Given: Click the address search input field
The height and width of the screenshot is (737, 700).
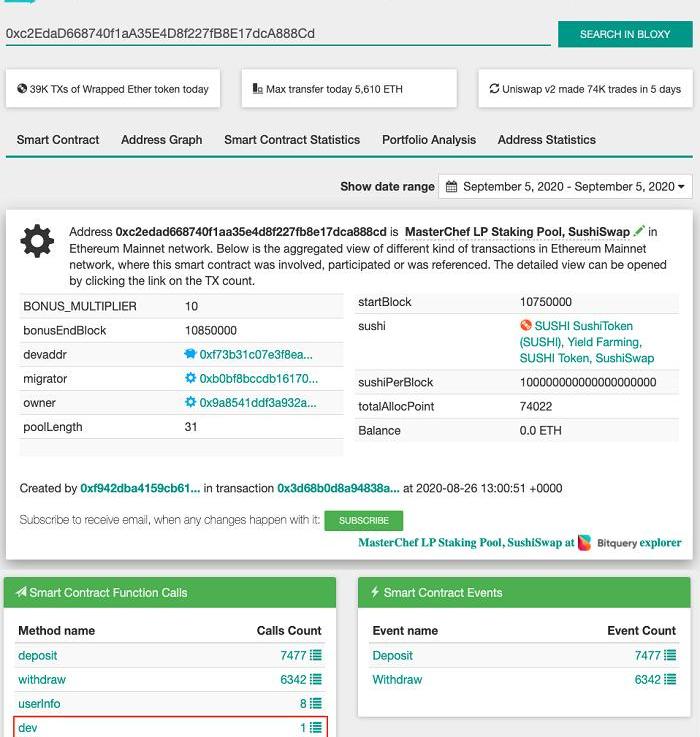Looking at the screenshot, I should coord(277,34).
